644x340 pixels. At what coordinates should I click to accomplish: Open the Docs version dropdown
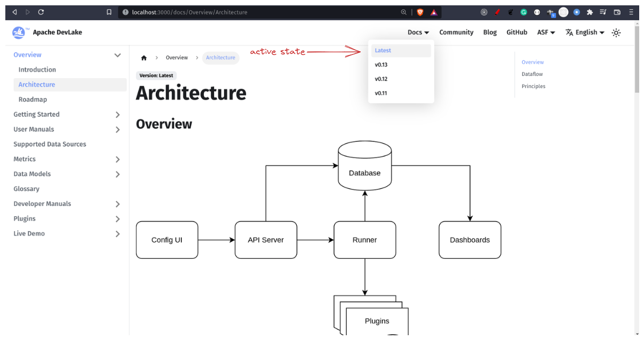(418, 33)
